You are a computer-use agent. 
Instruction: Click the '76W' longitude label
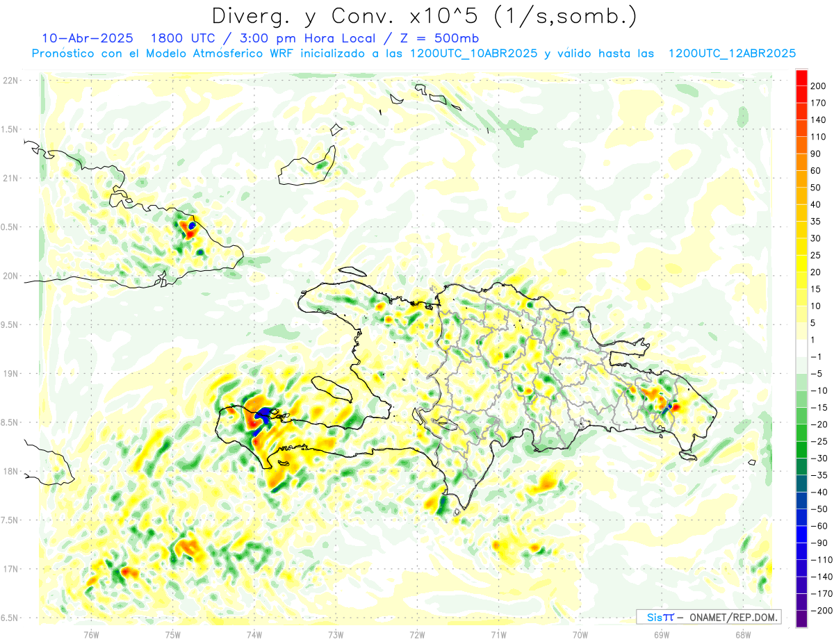click(x=91, y=634)
